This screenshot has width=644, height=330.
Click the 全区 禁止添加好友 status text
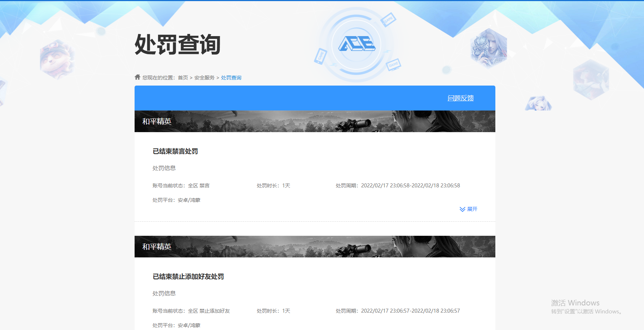[x=209, y=311]
